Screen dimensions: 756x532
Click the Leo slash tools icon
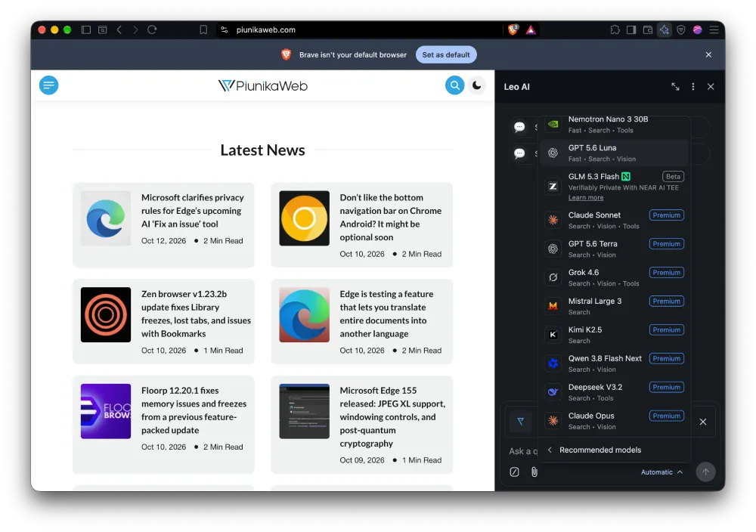tap(514, 472)
